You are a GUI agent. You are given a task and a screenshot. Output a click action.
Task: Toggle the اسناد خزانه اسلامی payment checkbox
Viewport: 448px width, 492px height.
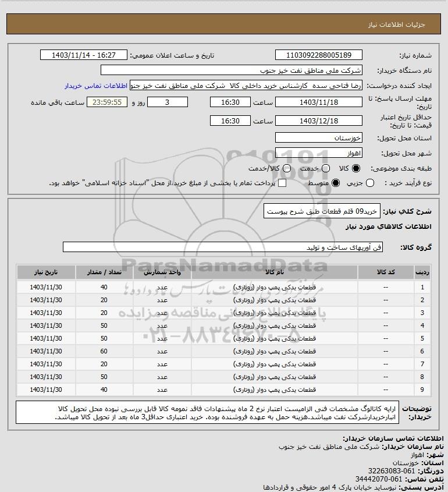click(282, 183)
